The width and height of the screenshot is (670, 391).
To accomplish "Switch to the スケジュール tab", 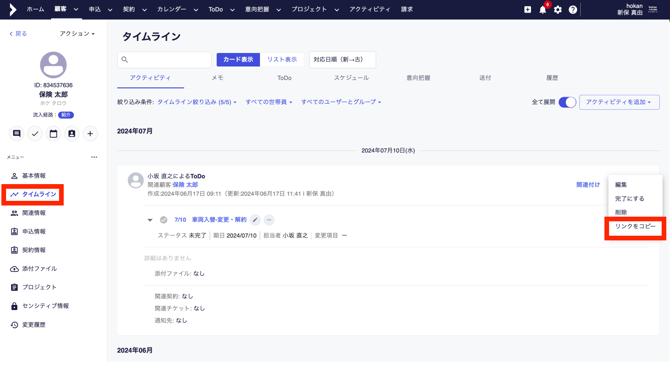I will 351,78.
